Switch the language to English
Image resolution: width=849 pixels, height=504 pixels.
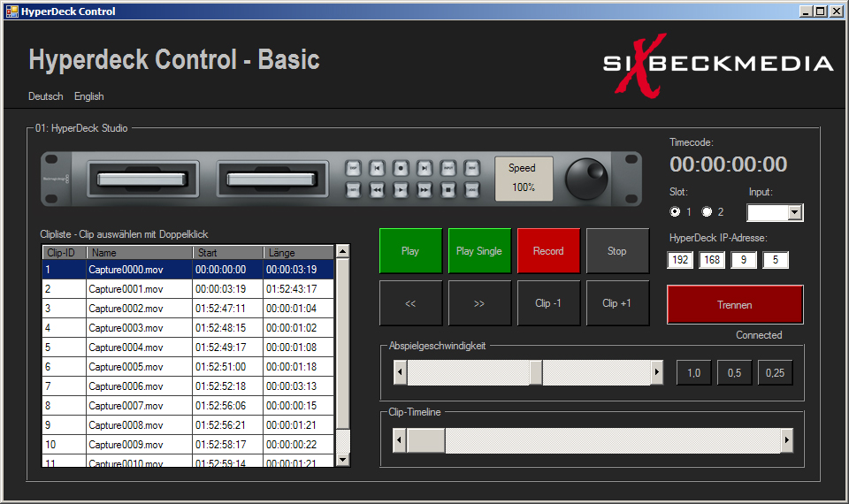pyautogui.click(x=88, y=96)
